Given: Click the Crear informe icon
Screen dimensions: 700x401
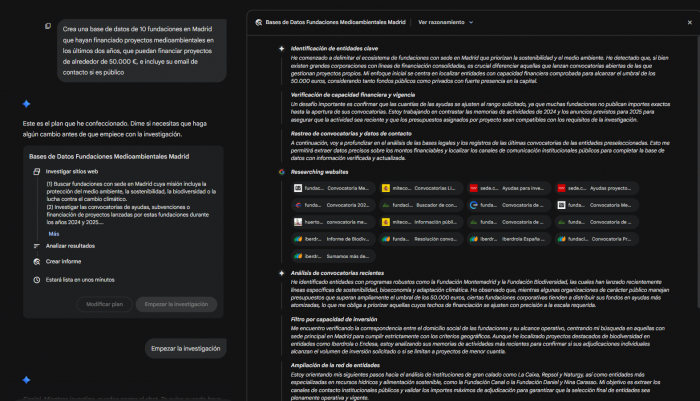Looking at the screenshot, I should (x=37, y=260).
